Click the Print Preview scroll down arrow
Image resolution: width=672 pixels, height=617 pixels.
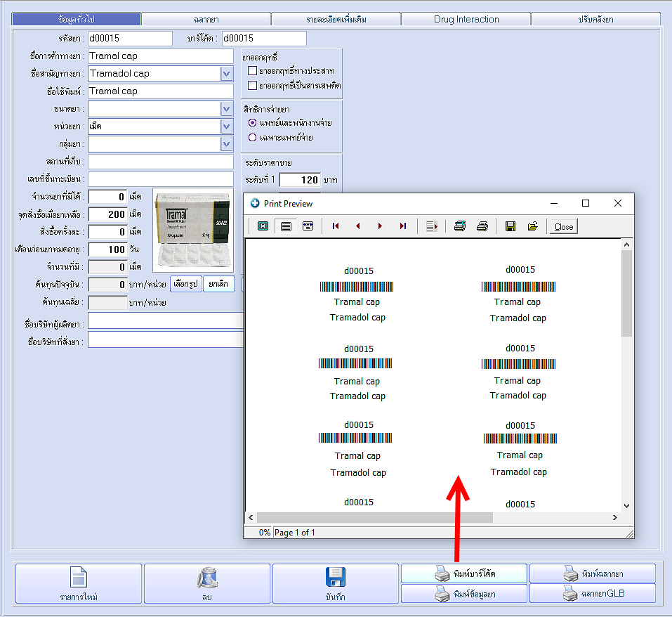pyautogui.click(x=626, y=505)
